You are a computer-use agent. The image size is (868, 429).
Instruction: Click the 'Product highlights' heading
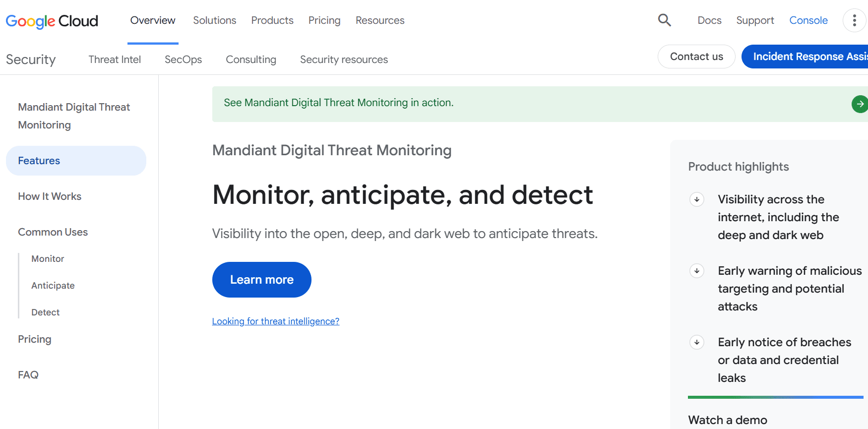tap(739, 167)
